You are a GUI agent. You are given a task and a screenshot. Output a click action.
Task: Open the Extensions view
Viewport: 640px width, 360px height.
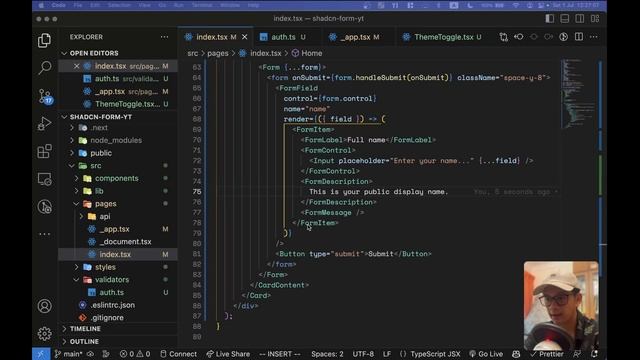coord(44,151)
